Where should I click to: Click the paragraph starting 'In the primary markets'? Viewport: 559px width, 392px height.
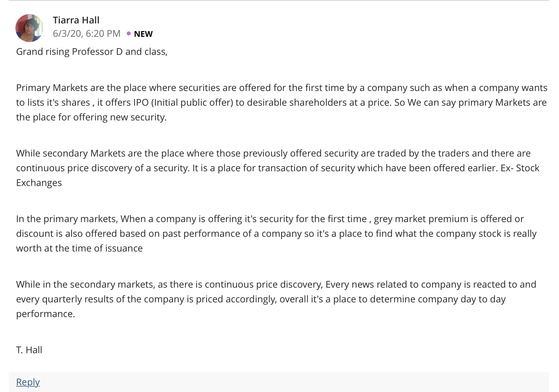click(x=276, y=233)
